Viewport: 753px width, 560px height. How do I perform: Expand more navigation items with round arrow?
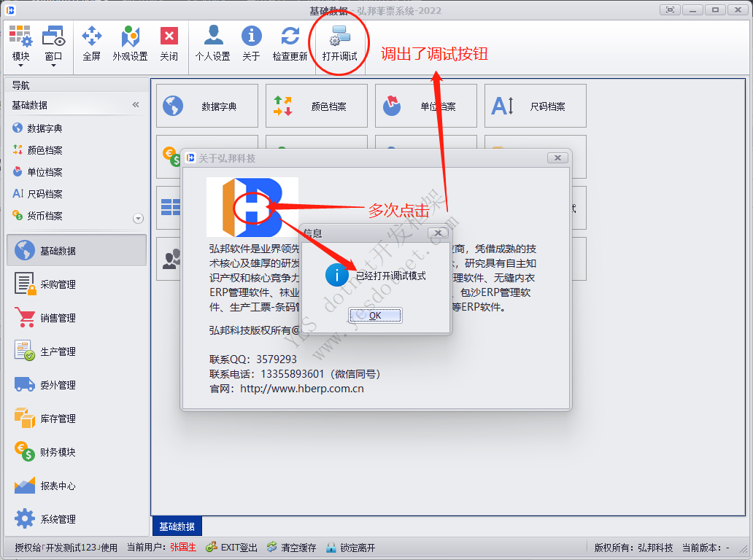[138, 218]
